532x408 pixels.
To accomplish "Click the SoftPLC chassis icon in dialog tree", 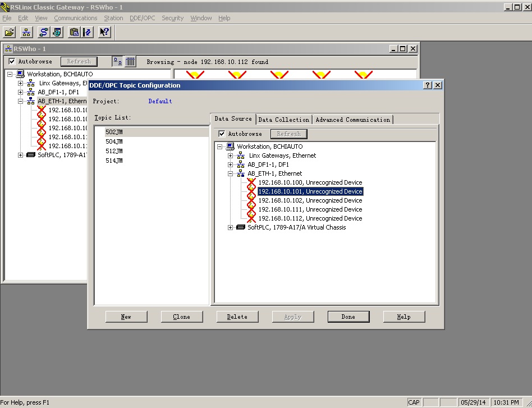I will 241,227.
